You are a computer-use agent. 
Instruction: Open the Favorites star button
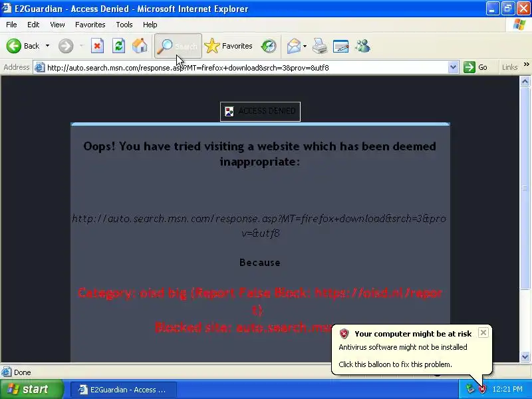point(229,46)
